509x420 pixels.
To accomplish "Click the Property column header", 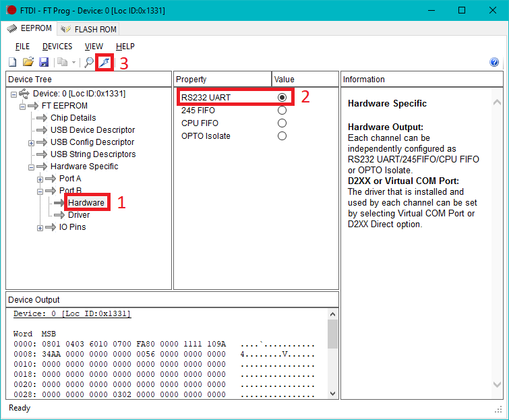I will [222, 79].
